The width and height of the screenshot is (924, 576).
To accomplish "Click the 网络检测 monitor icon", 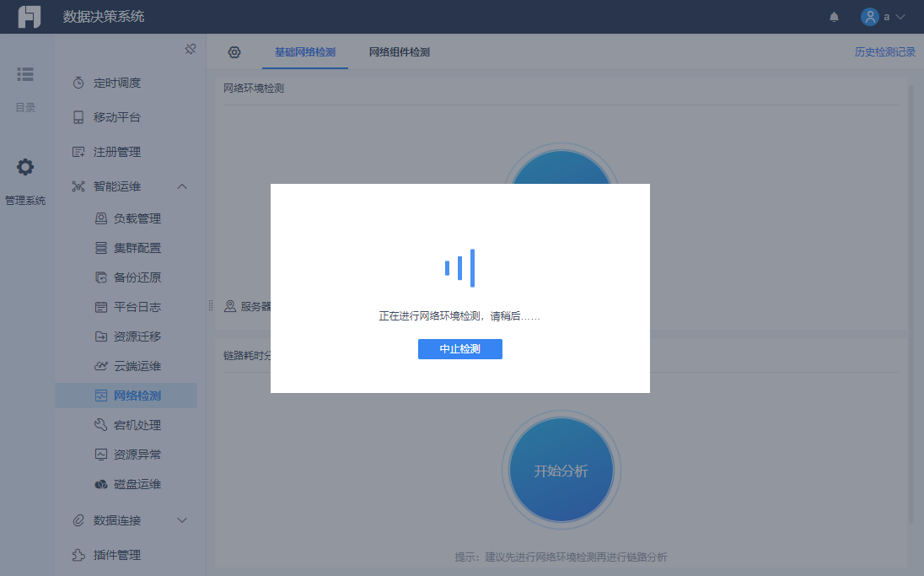I will (x=101, y=396).
